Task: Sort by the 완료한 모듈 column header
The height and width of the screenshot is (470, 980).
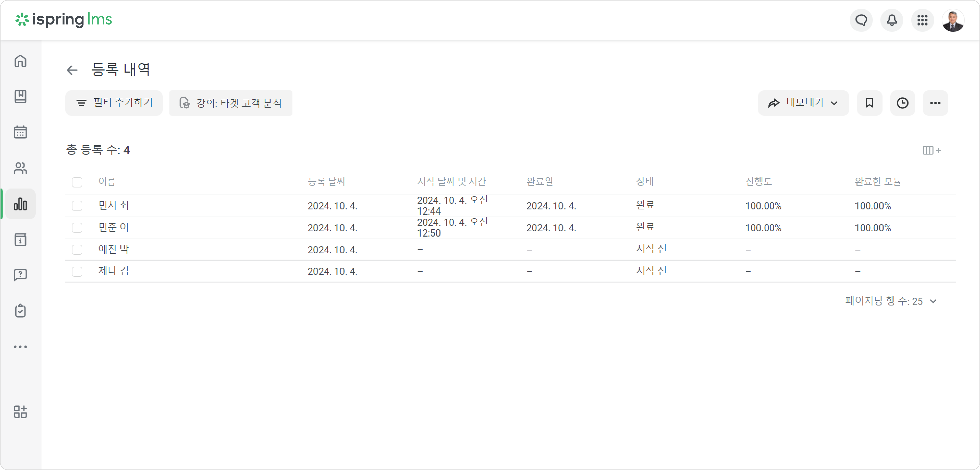Action: [878, 182]
